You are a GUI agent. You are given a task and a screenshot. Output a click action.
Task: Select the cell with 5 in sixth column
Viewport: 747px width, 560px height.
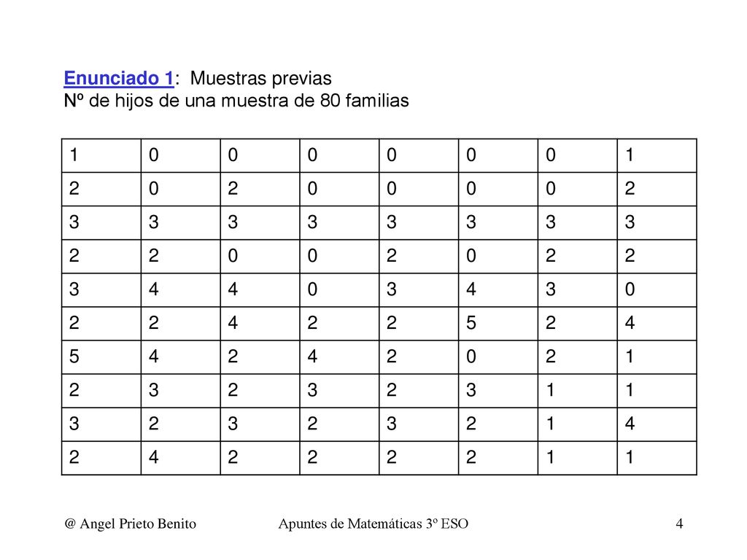[x=498, y=323]
